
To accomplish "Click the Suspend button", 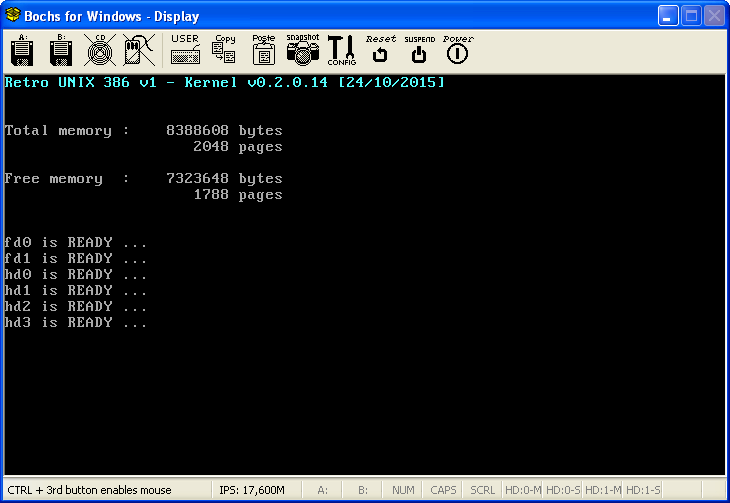I will [x=419, y=50].
